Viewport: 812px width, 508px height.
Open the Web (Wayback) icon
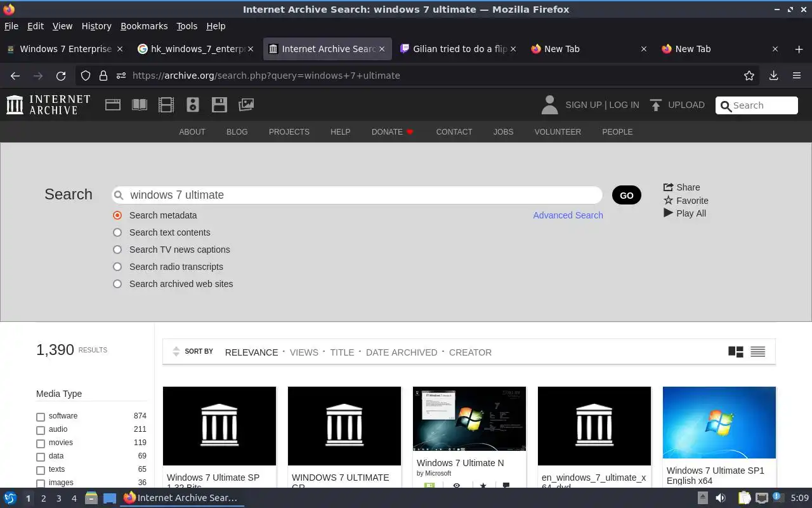[x=113, y=105]
